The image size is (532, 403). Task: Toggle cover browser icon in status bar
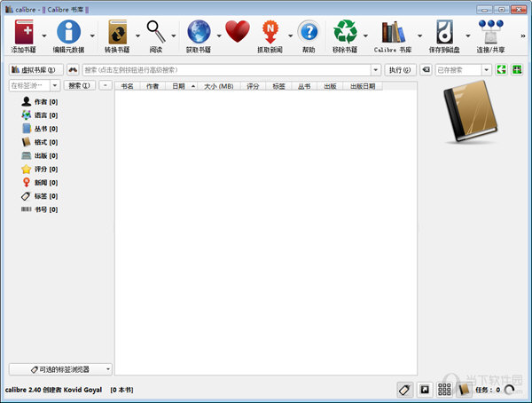(x=425, y=390)
